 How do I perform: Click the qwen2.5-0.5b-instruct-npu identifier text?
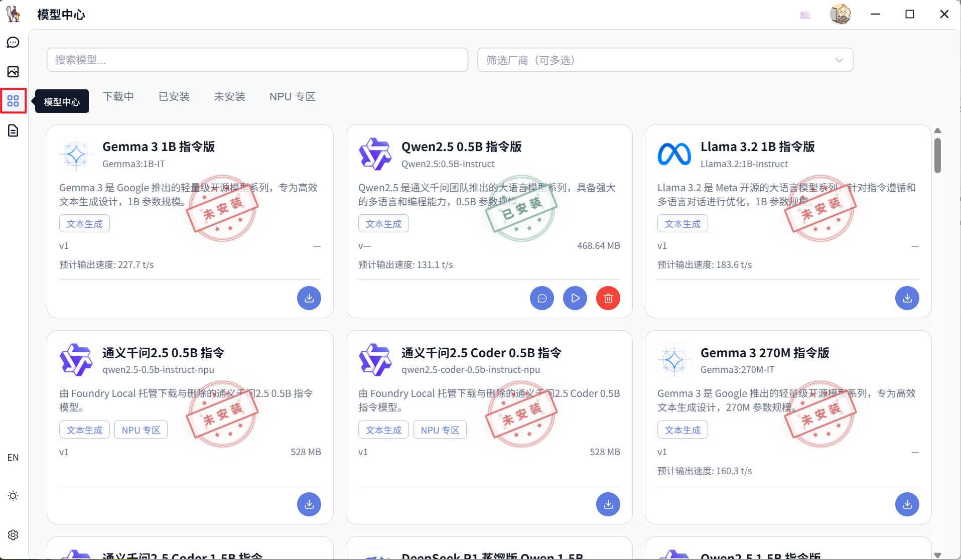point(158,370)
